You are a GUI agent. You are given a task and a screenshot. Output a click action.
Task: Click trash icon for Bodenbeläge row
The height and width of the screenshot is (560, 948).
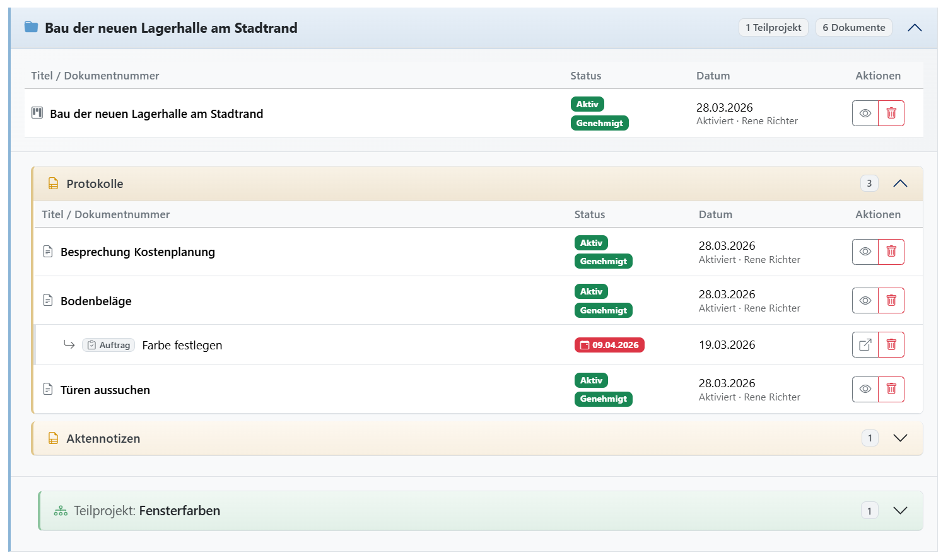891,300
